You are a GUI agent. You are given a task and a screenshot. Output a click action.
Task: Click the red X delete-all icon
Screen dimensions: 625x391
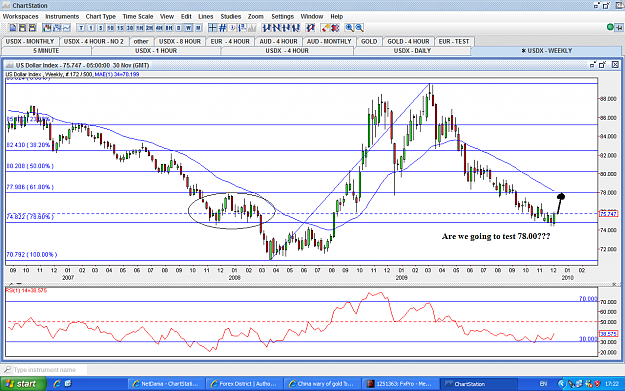pyautogui.click(x=335, y=28)
